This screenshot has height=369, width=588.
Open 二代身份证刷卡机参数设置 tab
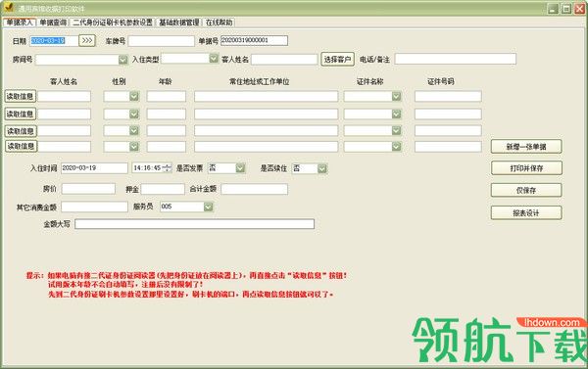(113, 23)
